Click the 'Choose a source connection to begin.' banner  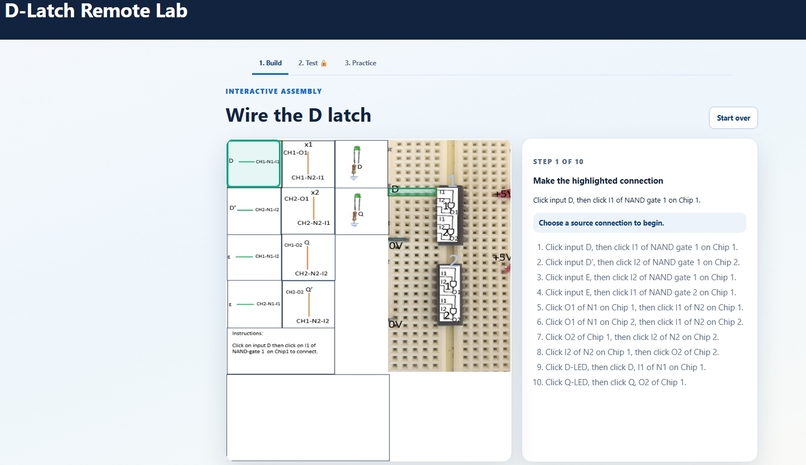coord(639,223)
